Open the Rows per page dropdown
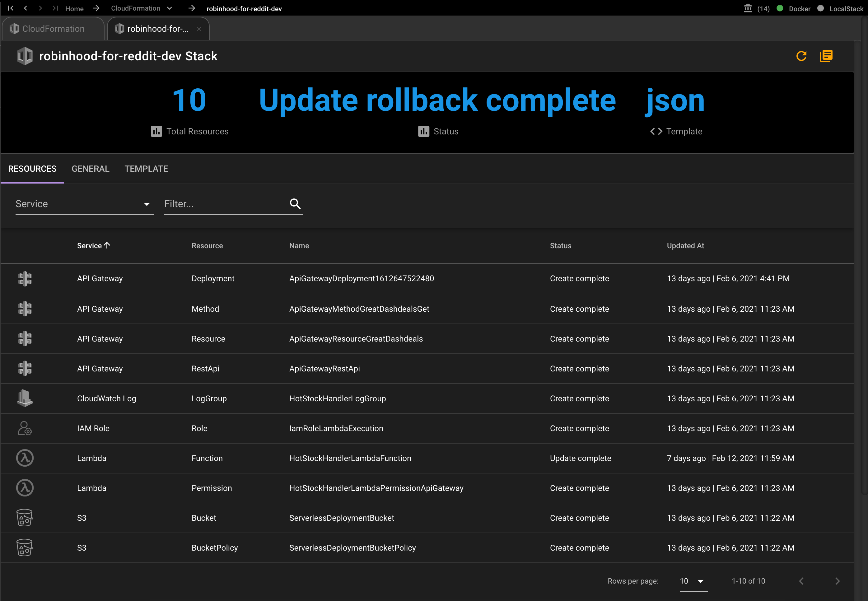The image size is (868, 601). 693,581
